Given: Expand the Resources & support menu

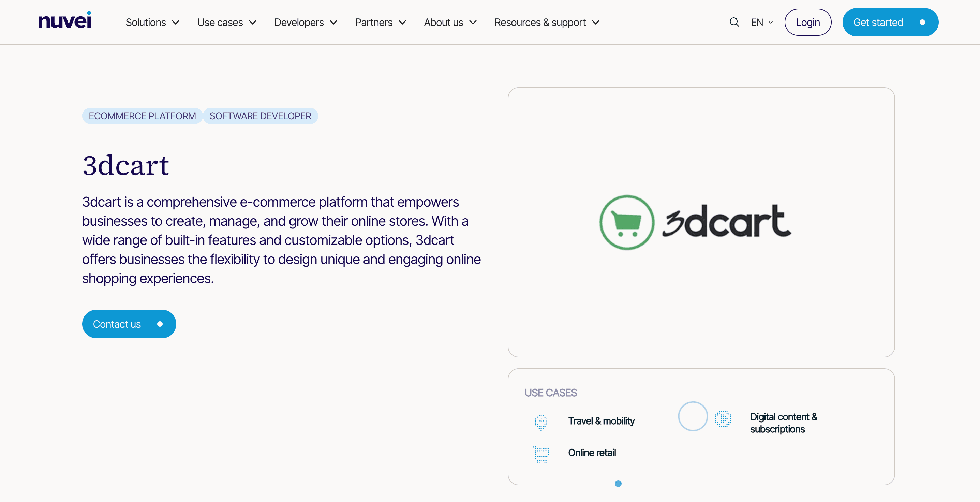Looking at the screenshot, I should (547, 23).
